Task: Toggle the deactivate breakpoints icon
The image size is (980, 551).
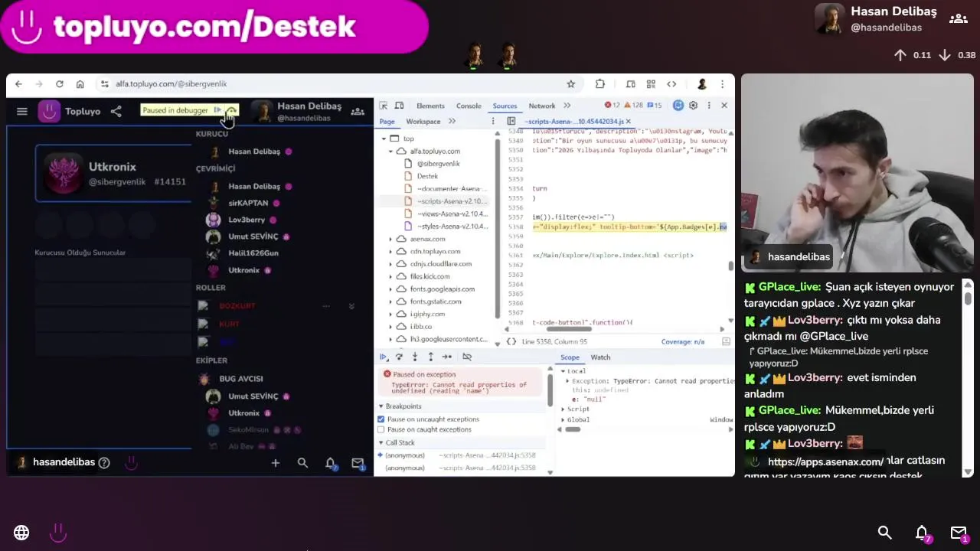Action: [467, 357]
